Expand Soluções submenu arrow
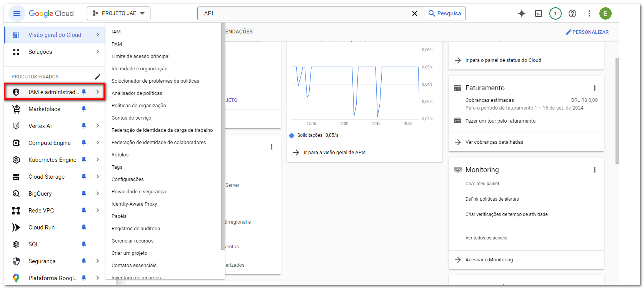The image size is (644, 289). [98, 52]
